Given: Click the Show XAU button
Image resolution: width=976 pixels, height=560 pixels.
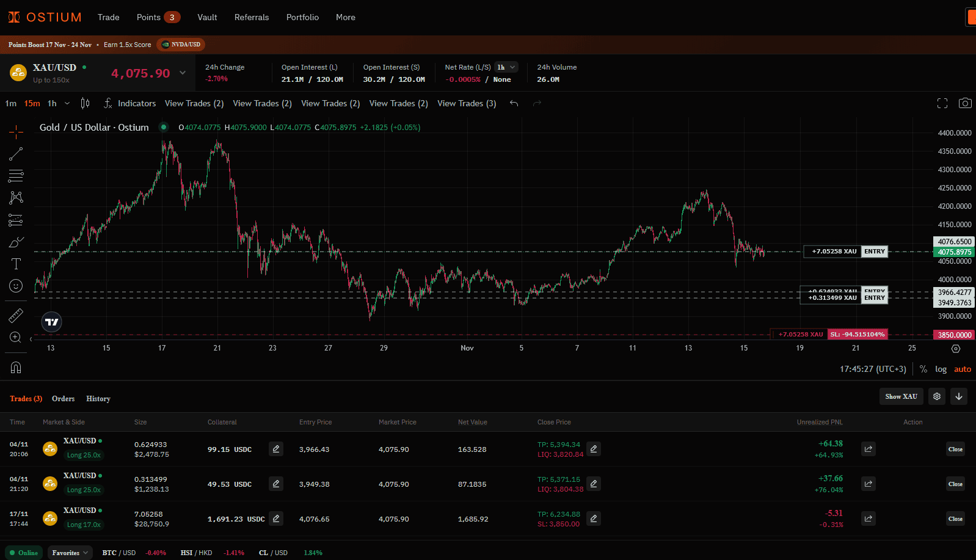Looking at the screenshot, I should coord(901,396).
